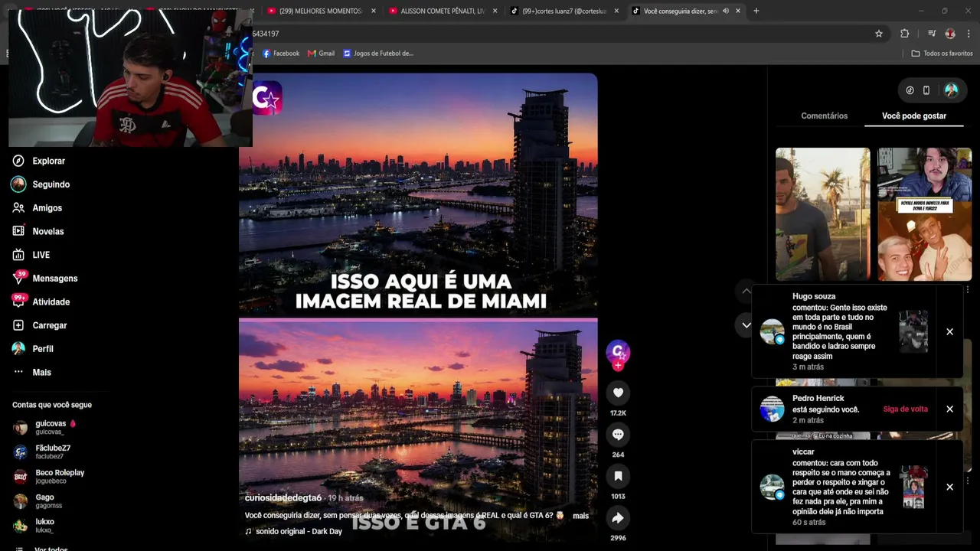Save the video with the bookmark icon
This screenshot has height=551, width=980.
[x=618, y=476]
